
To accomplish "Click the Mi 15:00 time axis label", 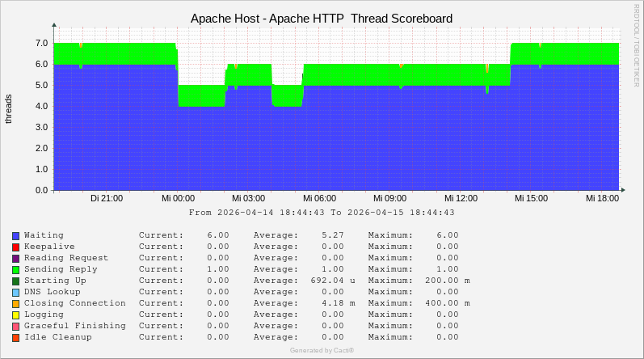I will 532,197.
